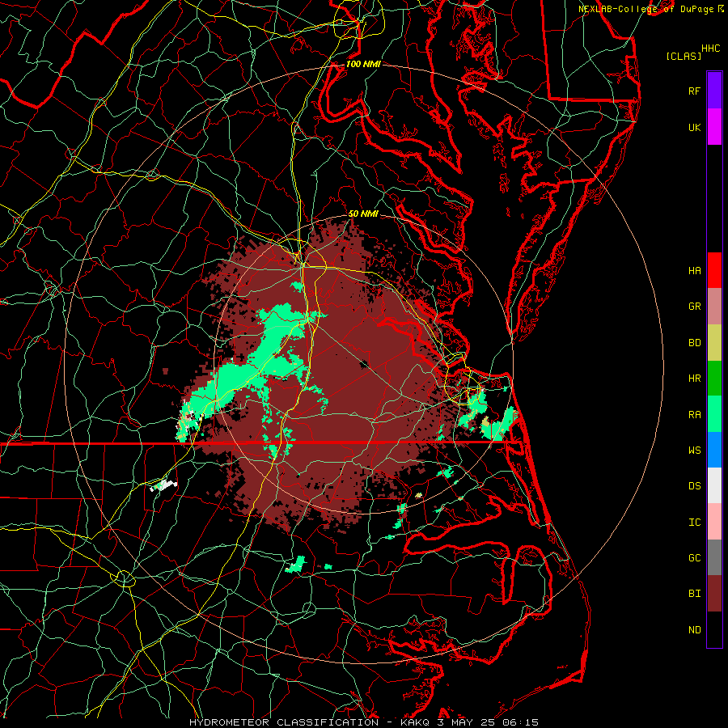Click the RA bright green legend block
Image resolution: width=728 pixels, height=728 pixels.
(714, 414)
